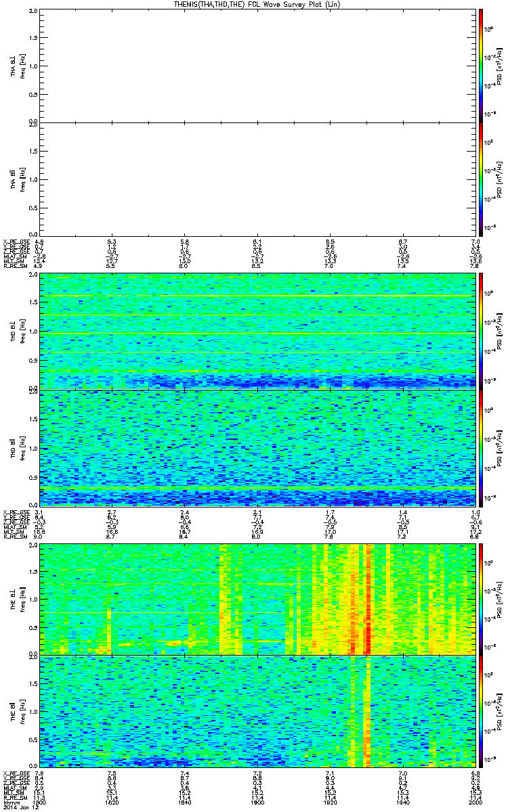508x812 pixels.
Task: Click the R_RE_SM label below the THD panels
Action: click(14, 537)
